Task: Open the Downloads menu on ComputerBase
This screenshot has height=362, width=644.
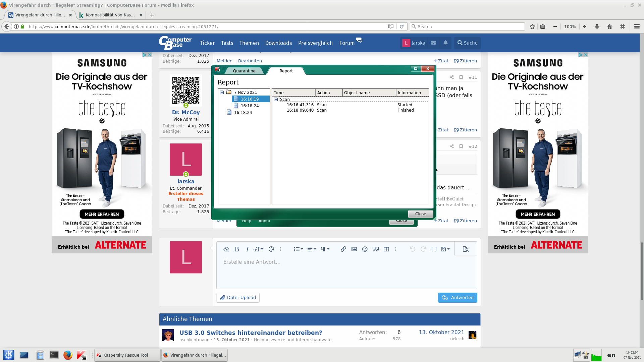Action: coord(278,43)
